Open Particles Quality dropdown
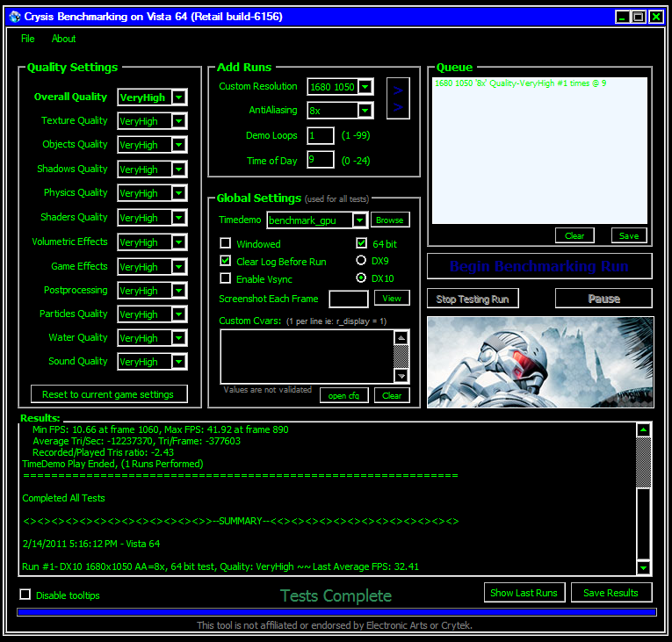Viewport: 672px width, 642px height. tap(179, 314)
